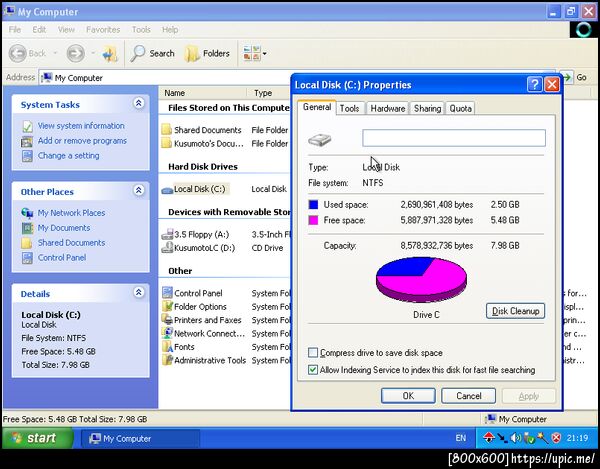The width and height of the screenshot is (600, 469).
Task: Open the Views dropdown arrow
Action: coord(264,54)
